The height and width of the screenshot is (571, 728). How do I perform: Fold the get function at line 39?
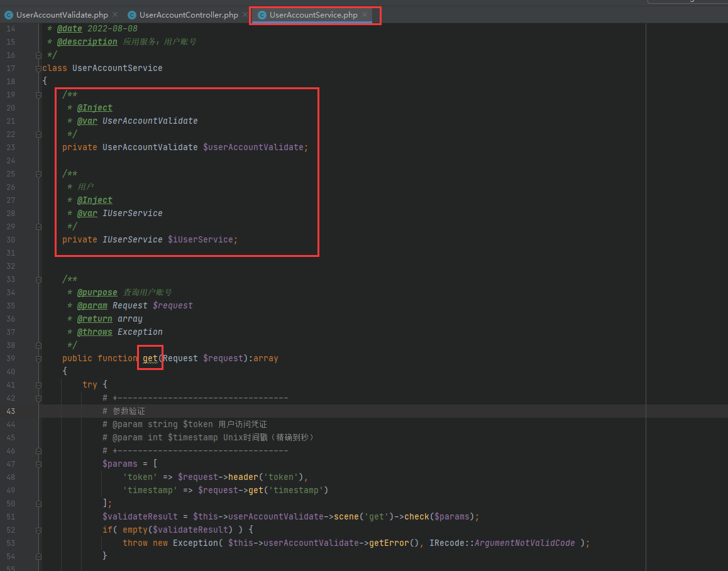pos(38,359)
